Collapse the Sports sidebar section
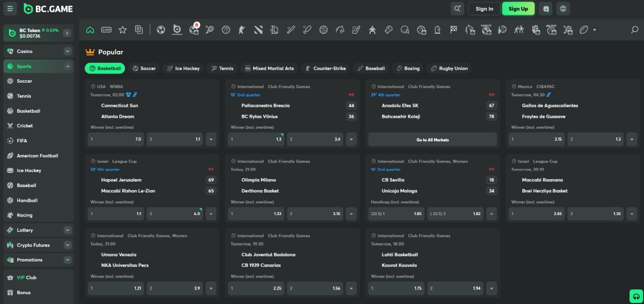Viewport: 644px width, 304px height. (x=68, y=66)
